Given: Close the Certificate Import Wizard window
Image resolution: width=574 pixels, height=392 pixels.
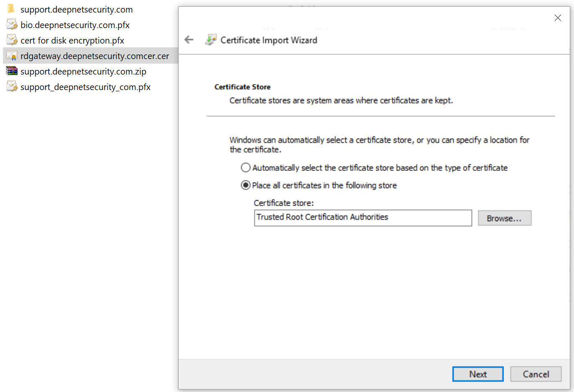Looking at the screenshot, I should pos(558,18).
